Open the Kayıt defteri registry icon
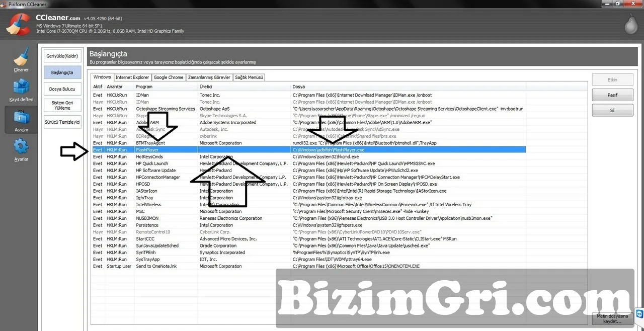Image resolution: width=644 pixels, height=331 pixels. point(21,91)
